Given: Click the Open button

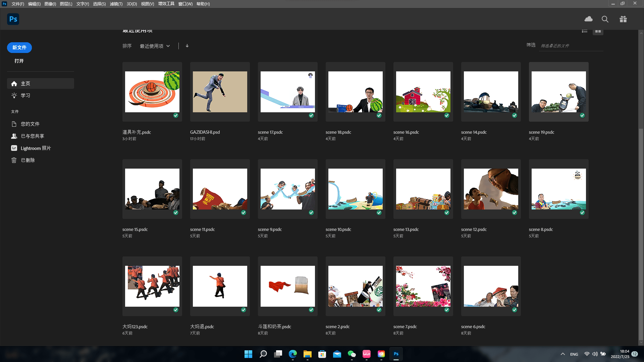Looking at the screenshot, I should 19,61.
